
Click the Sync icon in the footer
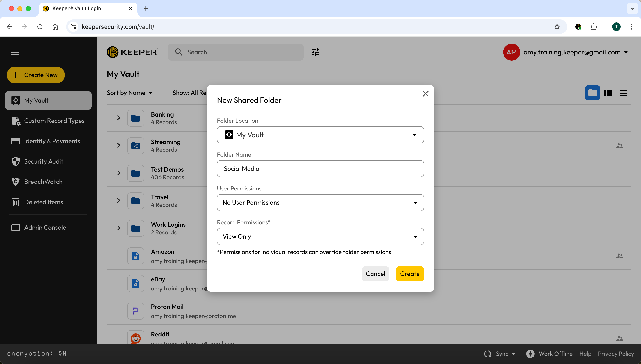(x=487, y=353)
